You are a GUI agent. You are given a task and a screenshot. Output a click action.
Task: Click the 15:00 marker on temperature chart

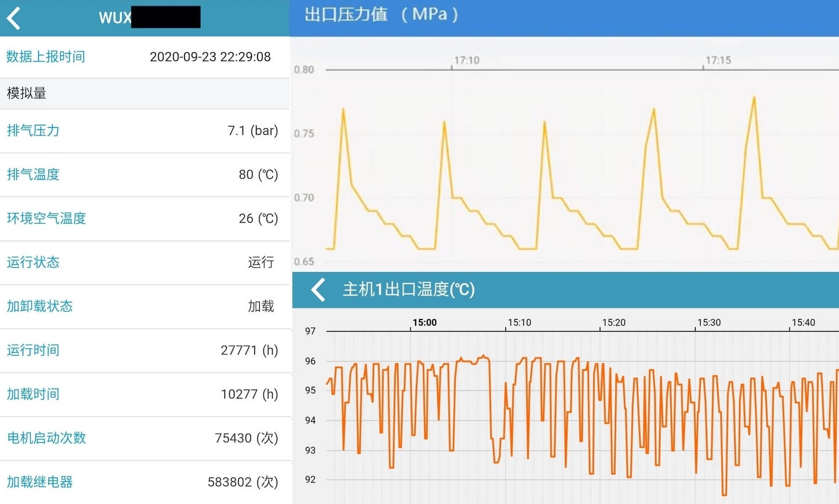tap(424, 323)
